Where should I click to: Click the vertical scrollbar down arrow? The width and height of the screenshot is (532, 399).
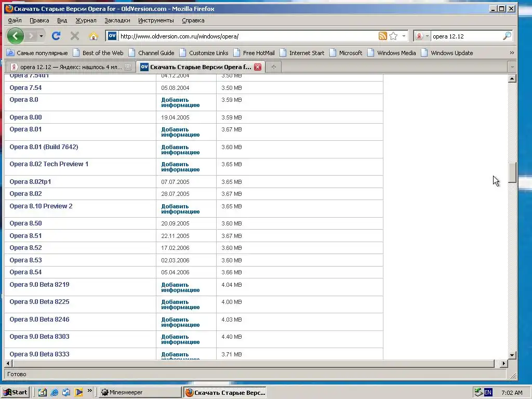click(512, 355)
